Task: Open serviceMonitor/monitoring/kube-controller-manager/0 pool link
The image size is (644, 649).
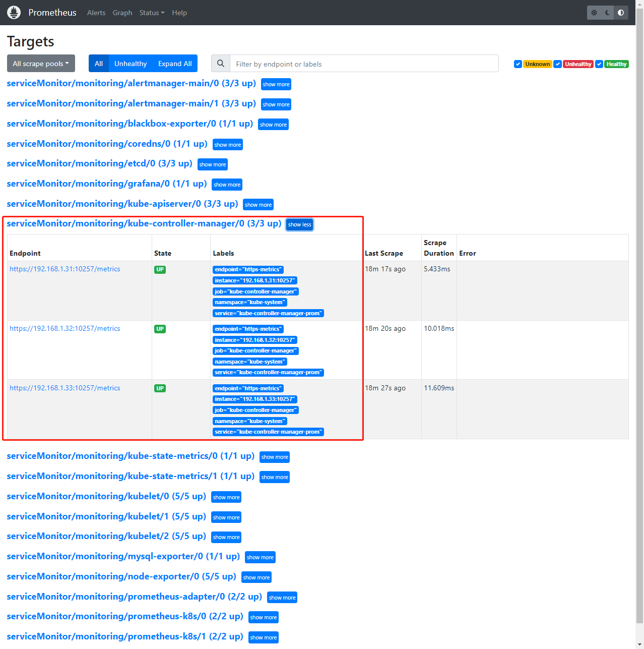Action: [144, 223]
